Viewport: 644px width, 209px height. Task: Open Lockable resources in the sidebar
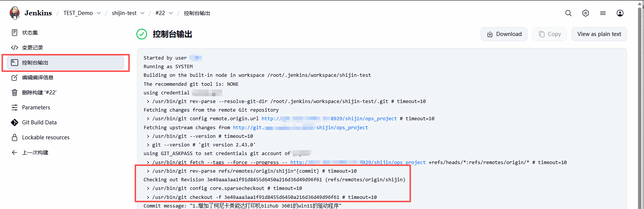[x=65, y=137]
